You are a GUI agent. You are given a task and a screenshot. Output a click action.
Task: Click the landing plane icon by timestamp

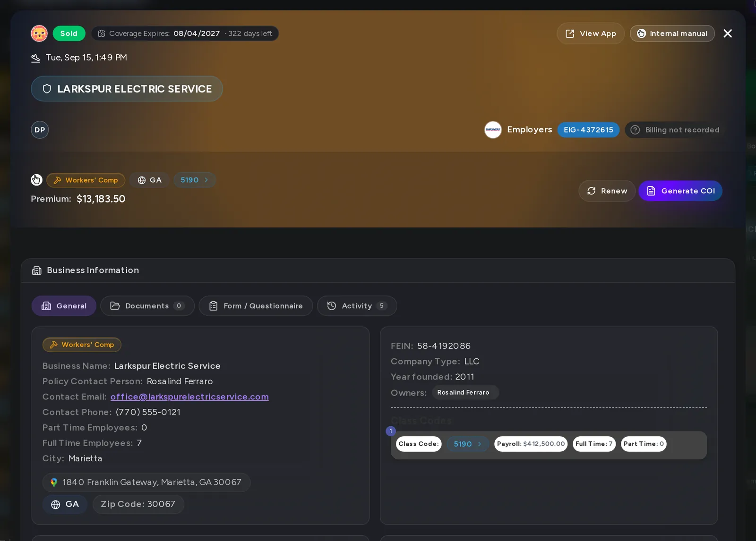[x=35, y=58]
